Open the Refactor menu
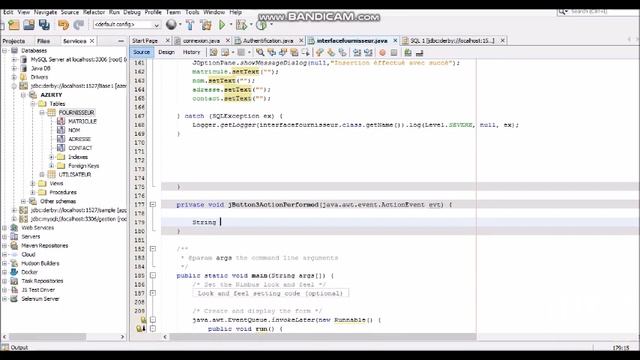This screenshot has width=640, height=360. click(x=94, y=12)
